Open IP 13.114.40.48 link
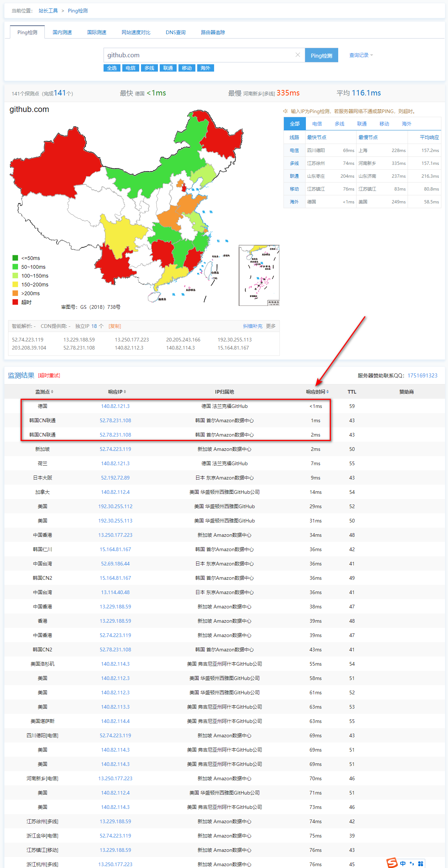 pyautogui.click(x=115, y=592)
